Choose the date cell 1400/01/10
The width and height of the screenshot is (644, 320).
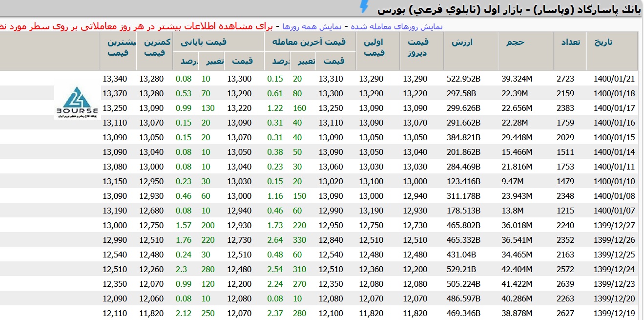[614, 181]
